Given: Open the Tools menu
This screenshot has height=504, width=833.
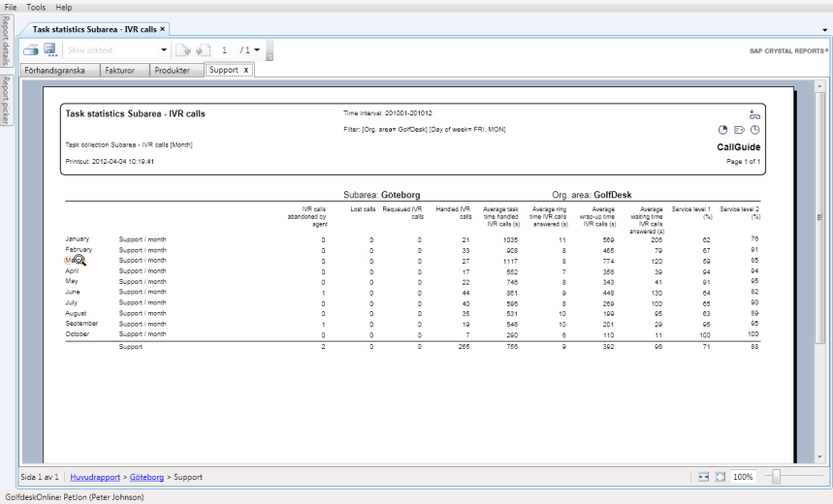Looking at the screenshot, I should tap(36, 7).
